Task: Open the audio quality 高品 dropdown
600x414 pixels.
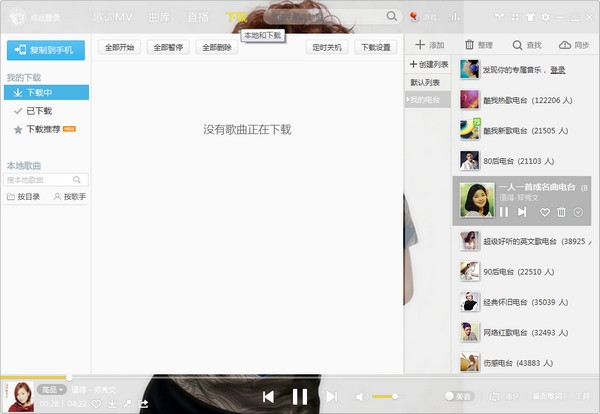Action: (x=51, y=389)
